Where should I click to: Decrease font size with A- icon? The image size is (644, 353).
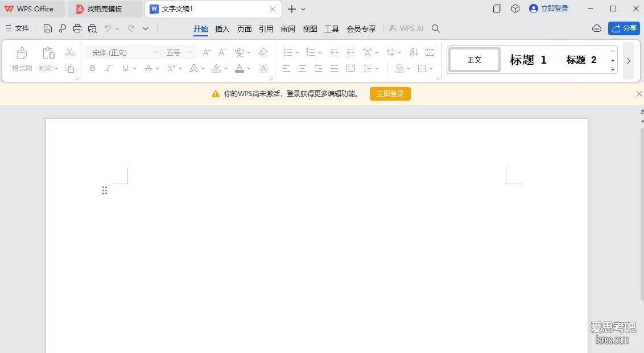(x=222, y=52)
